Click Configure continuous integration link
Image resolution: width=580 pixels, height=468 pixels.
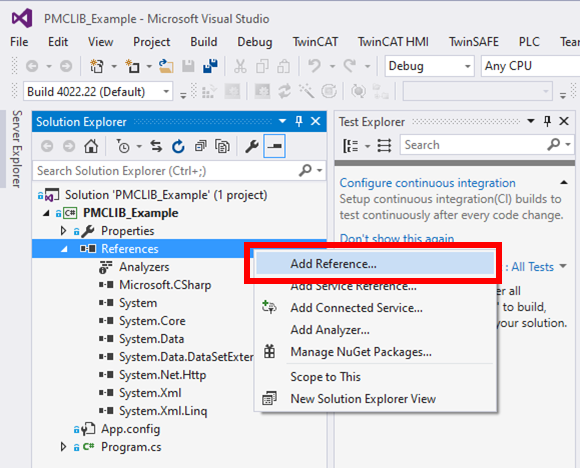(427, 183)
